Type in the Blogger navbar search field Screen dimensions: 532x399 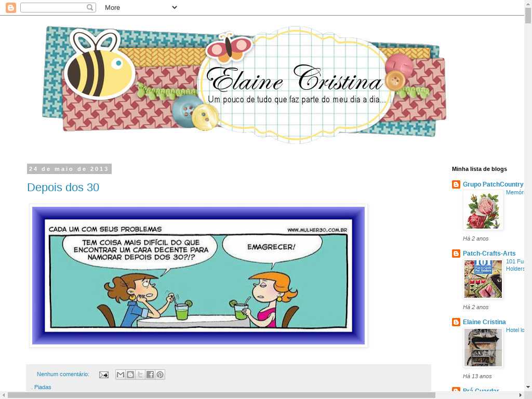53,7
